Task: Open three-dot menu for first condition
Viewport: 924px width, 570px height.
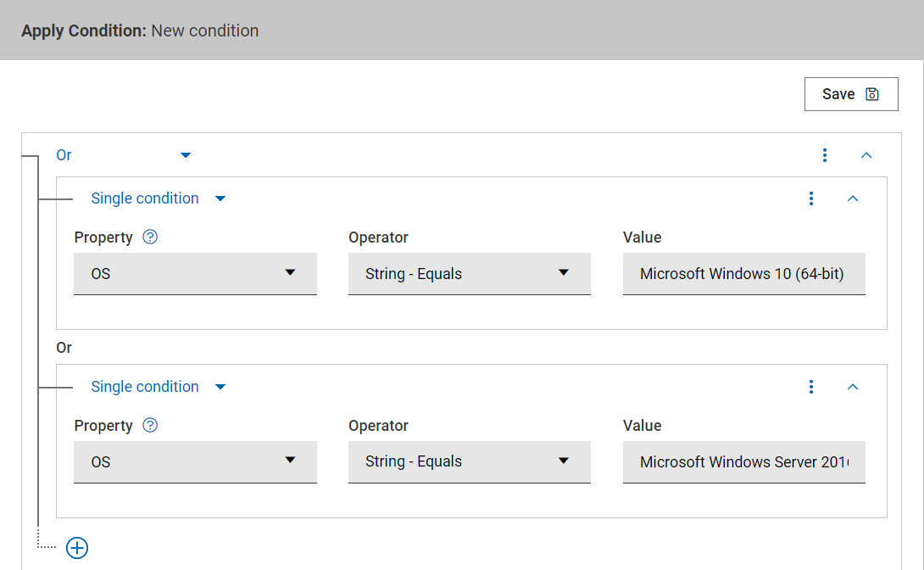Action: click(x=811, y=198)
